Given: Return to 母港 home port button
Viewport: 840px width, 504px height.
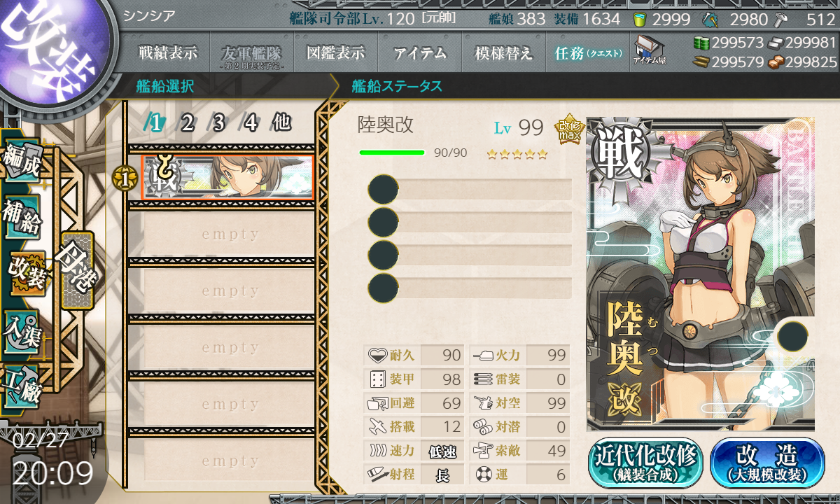Looking at the screenshot, I should click(77, 270).
